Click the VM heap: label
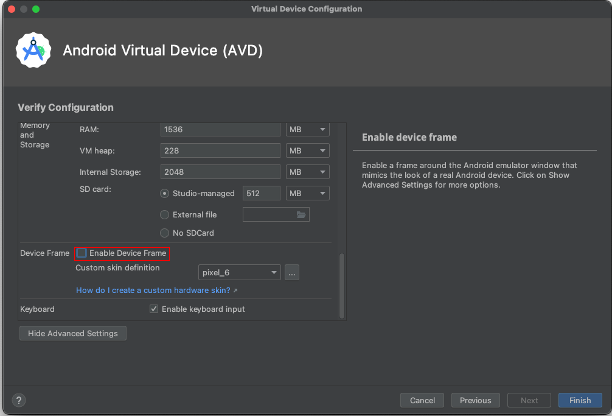 [x=97, y=151]
